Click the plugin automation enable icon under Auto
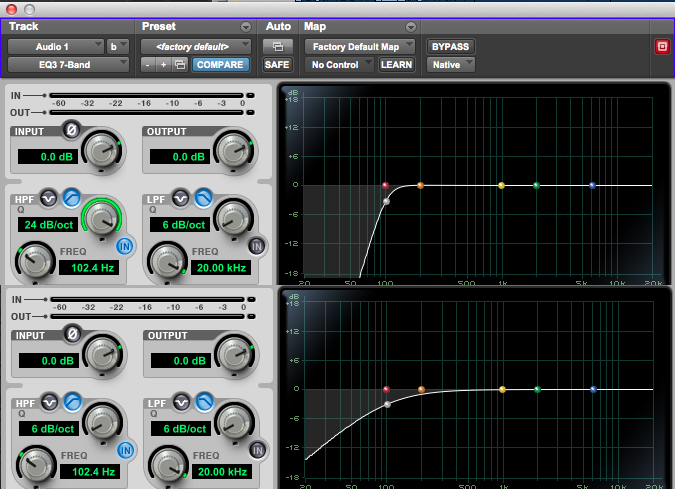The width and height of the screenshot is (675, 489). point(276,46)
